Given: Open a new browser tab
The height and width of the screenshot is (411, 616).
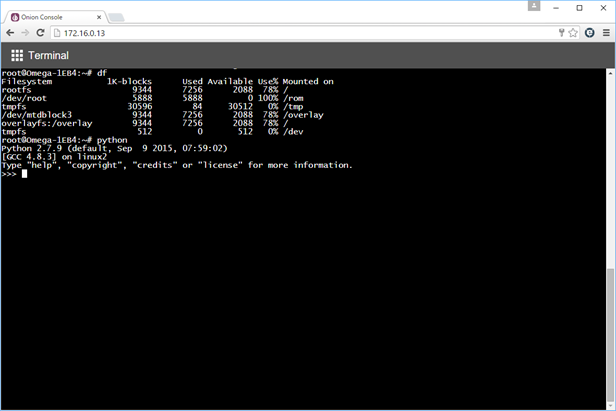Looking at the screenshot, I should [x=116, y=16].
